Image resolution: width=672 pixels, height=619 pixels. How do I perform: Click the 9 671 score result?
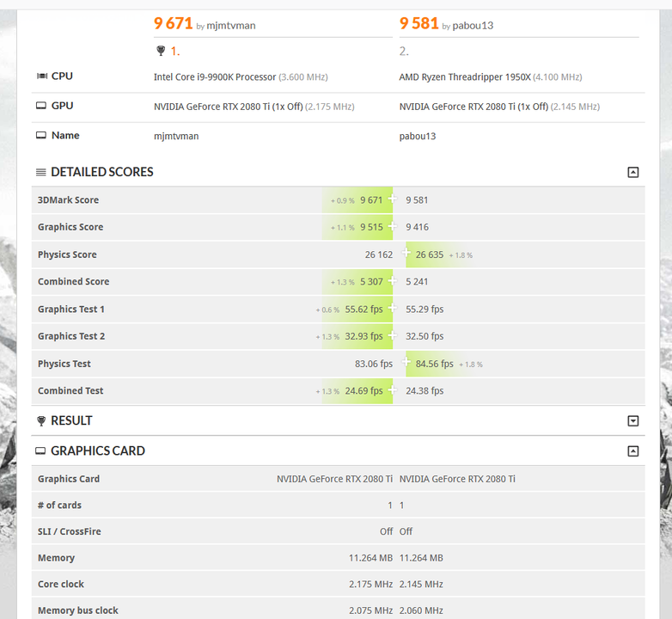click(173, 23)
